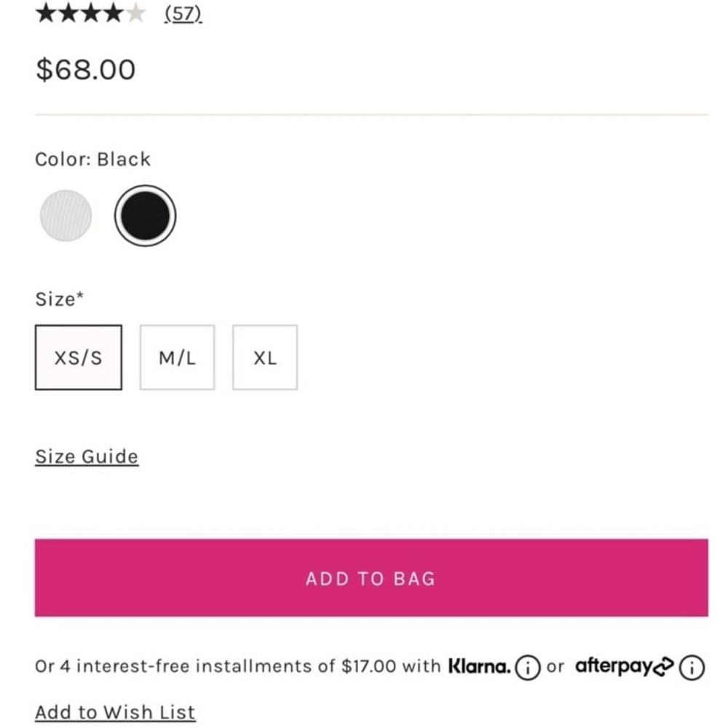The width and height of the screenshot is (728, 728).
Task: Click the first filled rating star
Action: (x=45, y=12)
